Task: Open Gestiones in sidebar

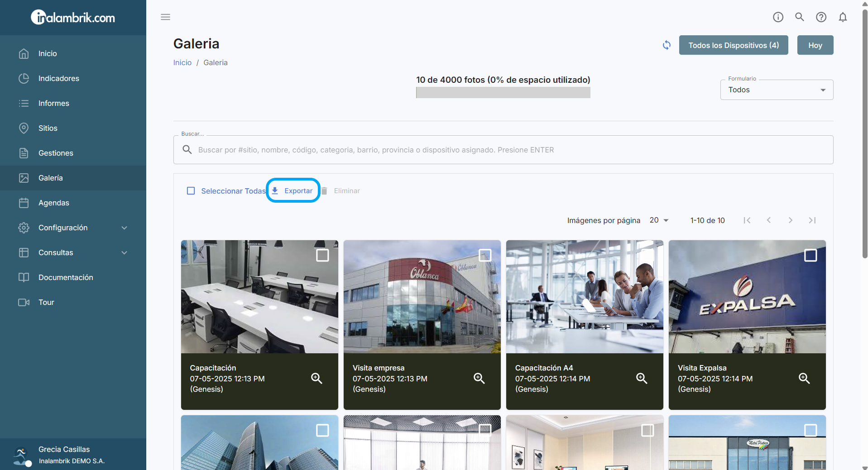Action: coord(73,153)
